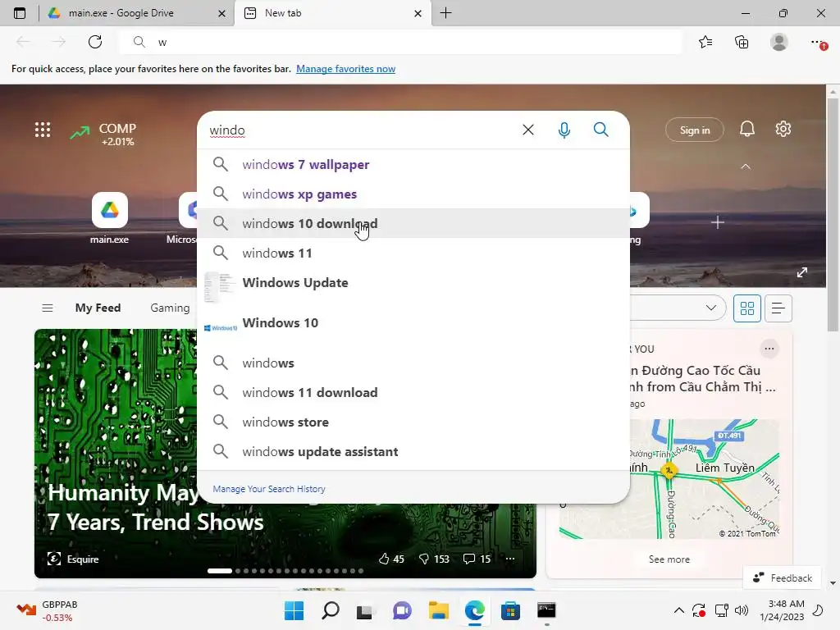This screenshot has width=840, height=630.
Task: Click Manage favorites now link
Action: click(345, 69)
